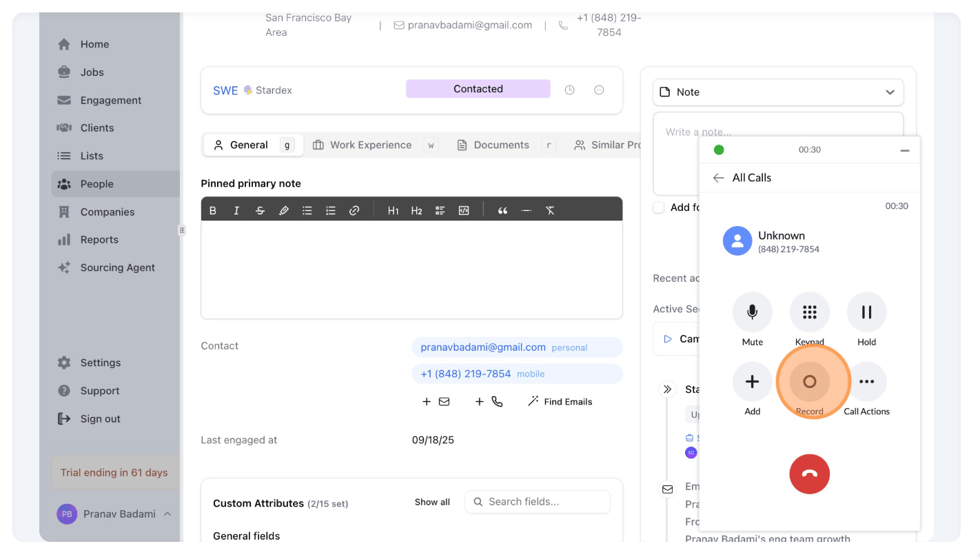This screenshot has width=980, height=557.
Task: Open the SWE job link
Action: 225,90
